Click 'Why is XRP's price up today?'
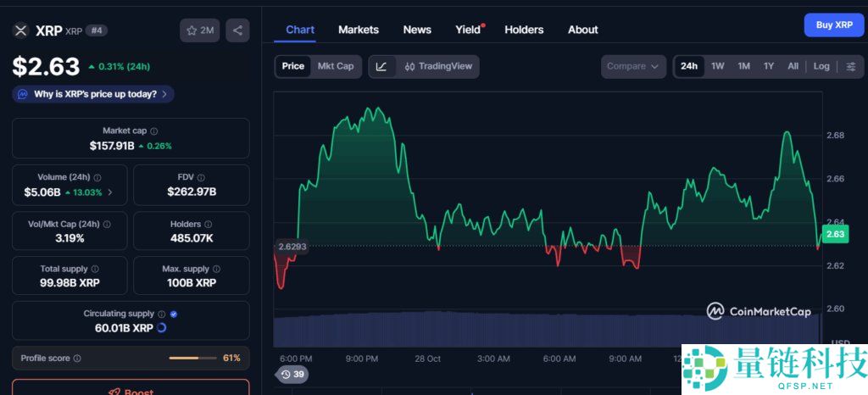The height and width of the screenshot is (395, 868). coord(95,94)
